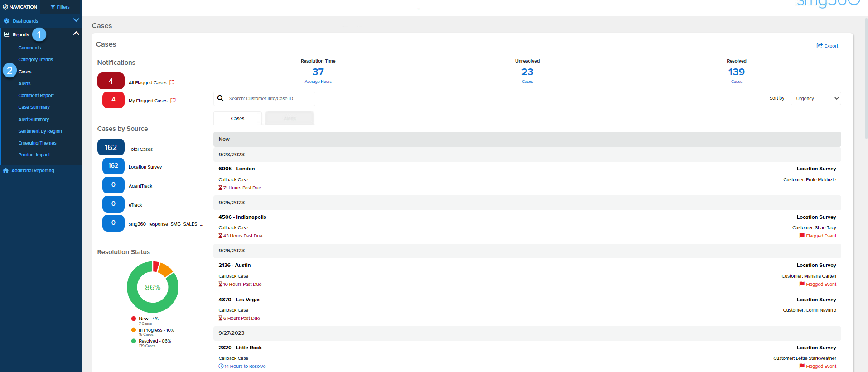Click the flag icon beside All Flagged Cases
868x372 pixels.
coord(172,82)
